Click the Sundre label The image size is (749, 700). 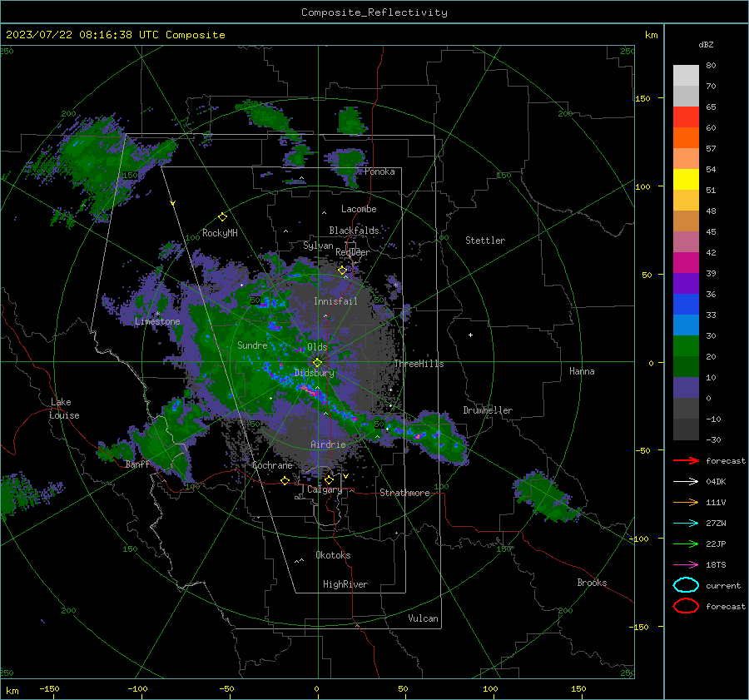[252, 345]
